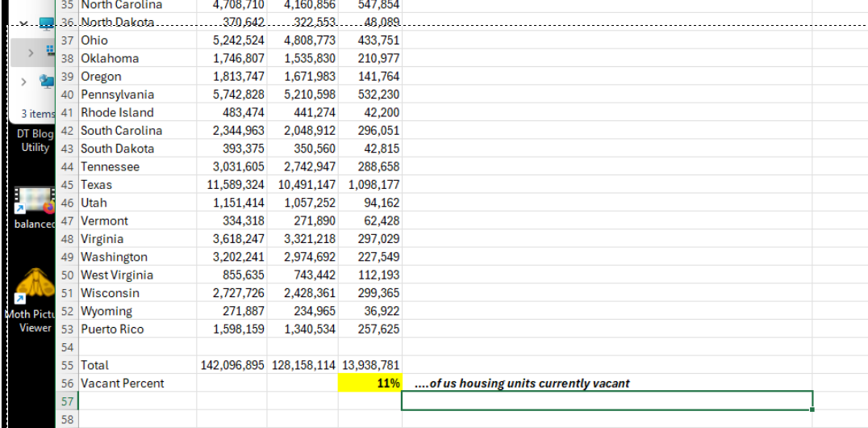This screenshot has width=868, height=428.
Task: Click the yellow highlighted 11% cell
Action: click(369, 384)
